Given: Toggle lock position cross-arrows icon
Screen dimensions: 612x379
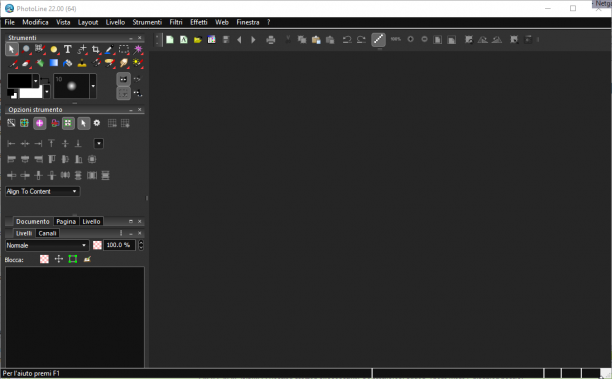Looking at the screenshot, I should pos(59,259).
